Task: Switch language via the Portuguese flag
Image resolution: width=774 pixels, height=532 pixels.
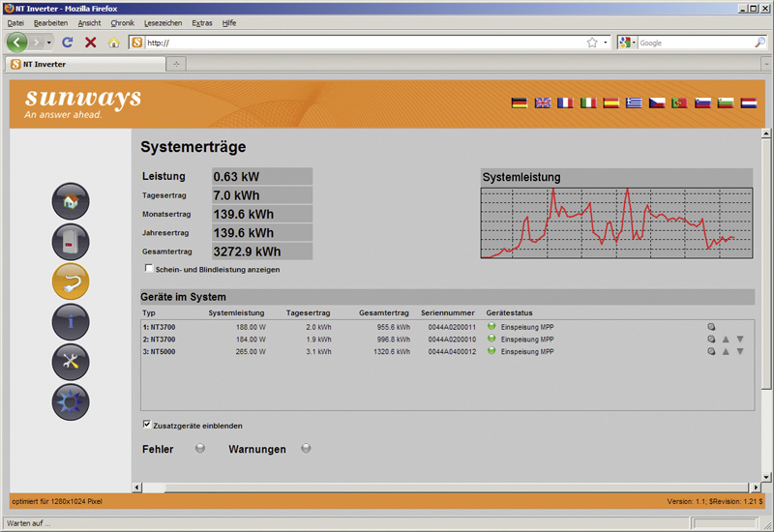Action: [680, 103]
